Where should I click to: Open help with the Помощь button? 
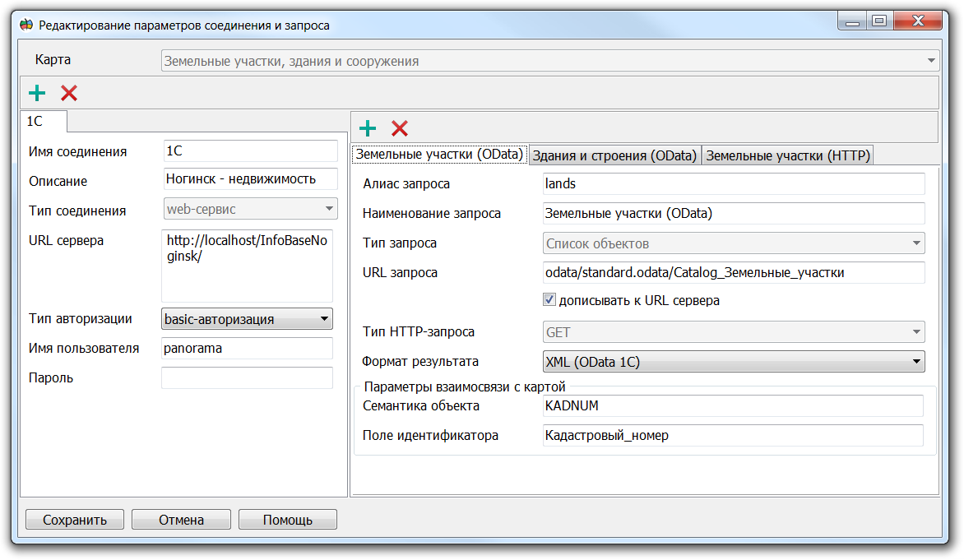(287, 519)
